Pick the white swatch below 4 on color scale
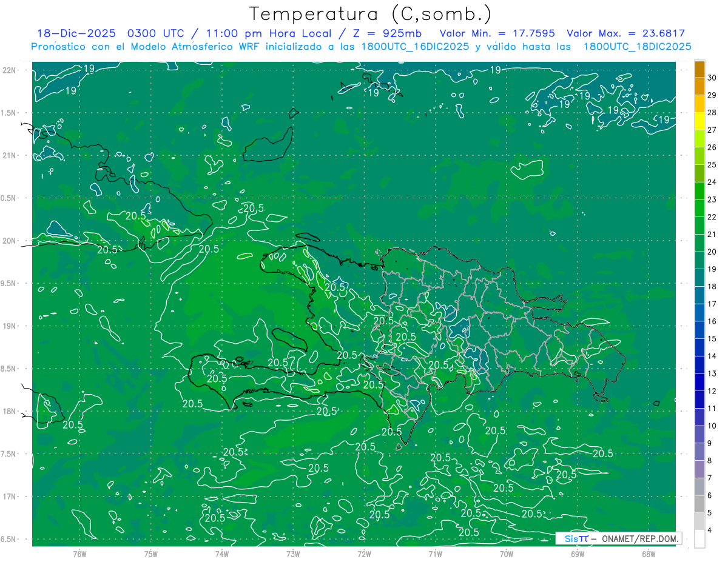Viewport: 728px width, 562px height. [x=699, y=539]
